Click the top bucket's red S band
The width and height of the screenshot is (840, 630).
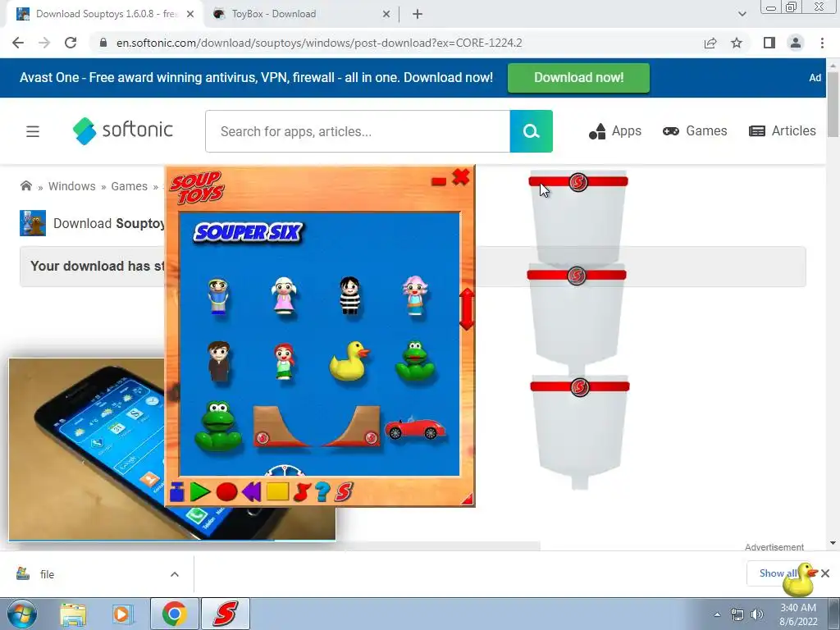[578, 181]
